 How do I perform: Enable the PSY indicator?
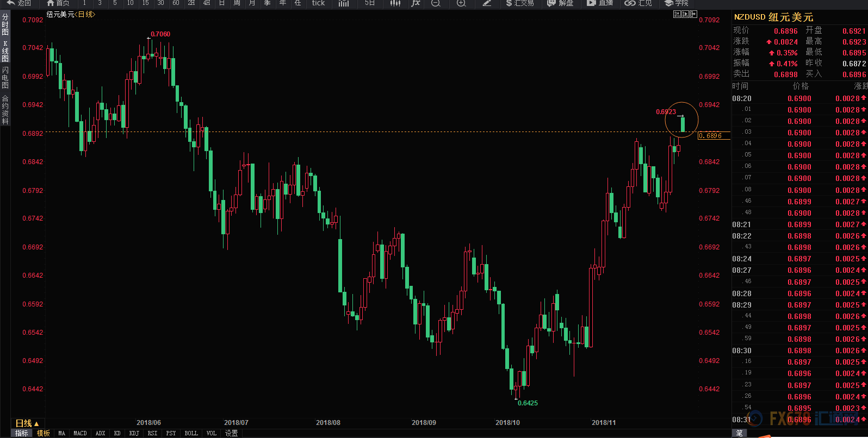click(x=171, y=433)
